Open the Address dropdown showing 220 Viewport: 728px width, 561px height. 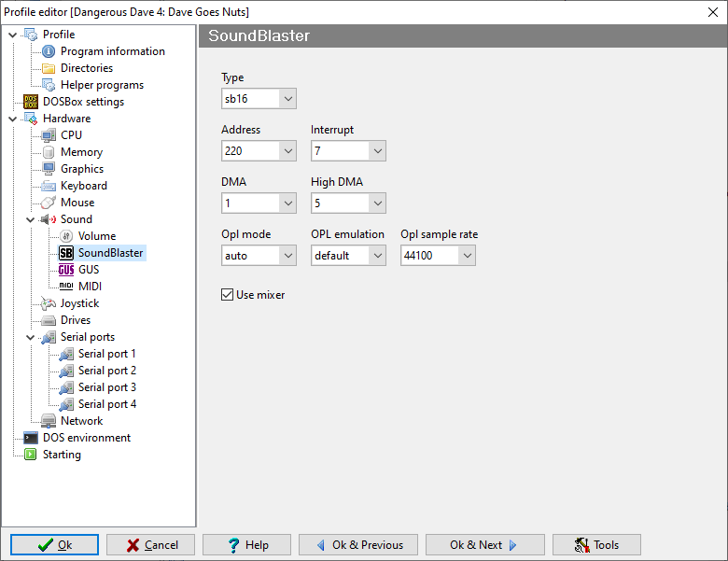(x=259, y=151)
